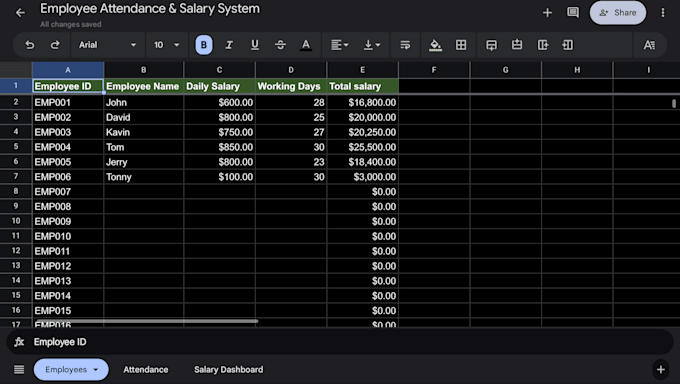This screenshot has height=384, width=680.
Task: Select the Total salary header cell
Action: (363, 86)
